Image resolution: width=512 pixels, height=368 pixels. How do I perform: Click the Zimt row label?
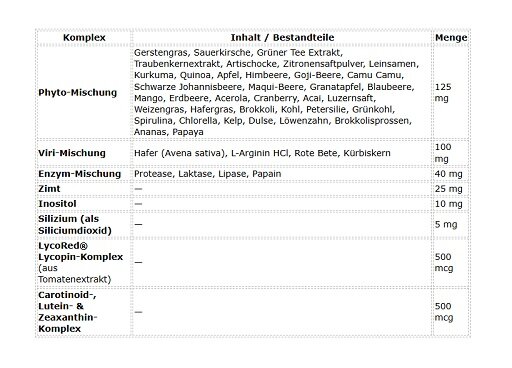(x=49, y=189)
